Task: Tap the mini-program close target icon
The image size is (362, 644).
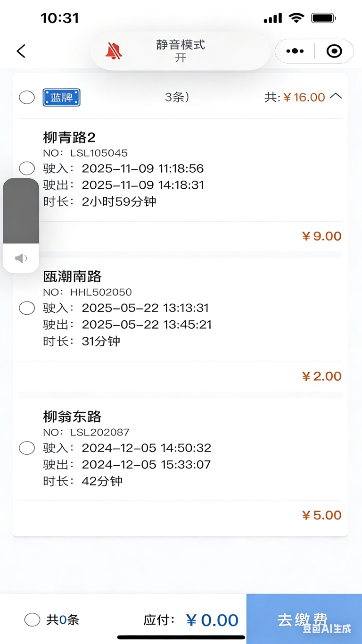Action: click(x=334, y=51)
